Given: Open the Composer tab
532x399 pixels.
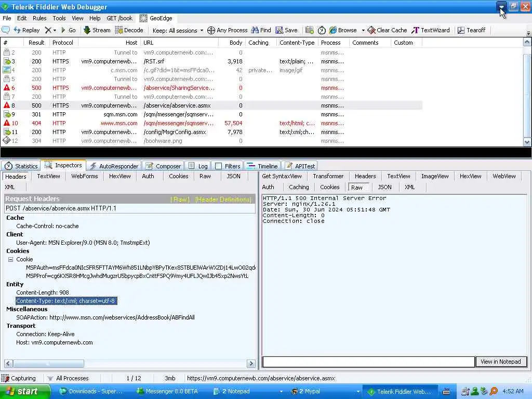Looking at the screenshot, I should [163, 166].
